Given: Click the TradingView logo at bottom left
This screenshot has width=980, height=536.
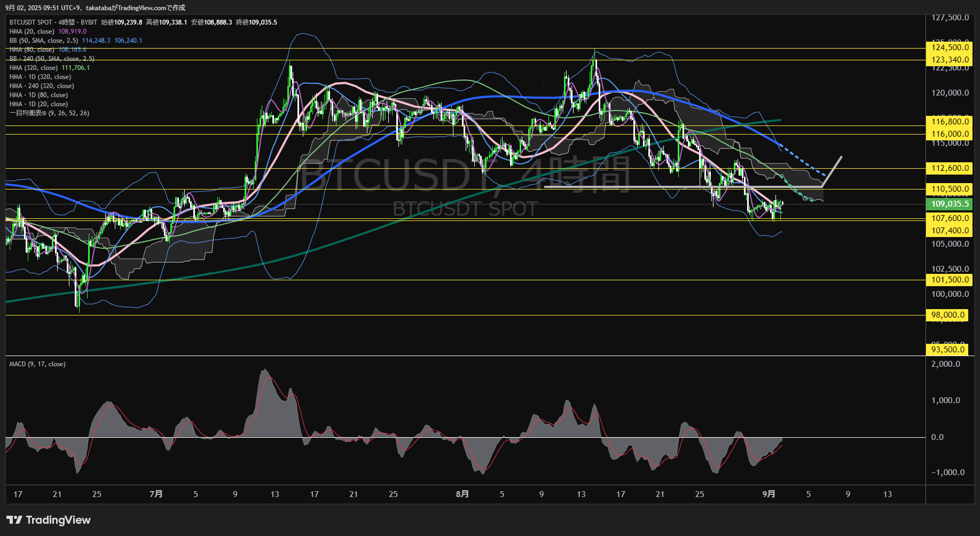Looking at the screenshot, I should [x=49, y=520].
